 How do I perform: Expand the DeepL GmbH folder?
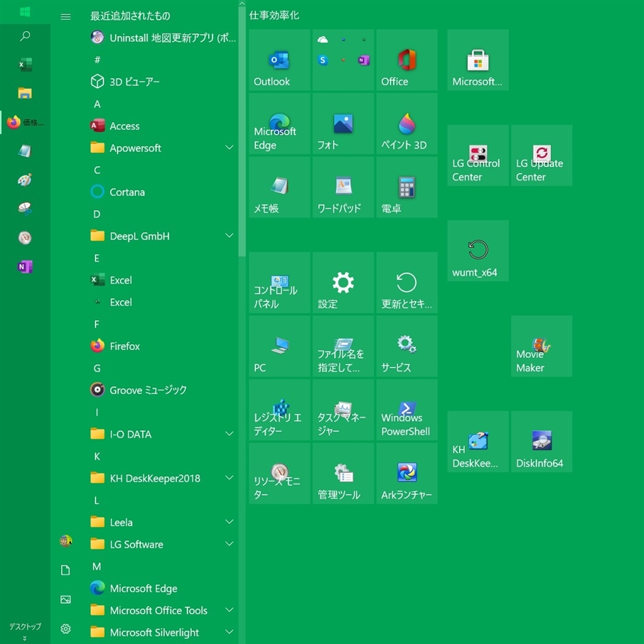(162, 236)
